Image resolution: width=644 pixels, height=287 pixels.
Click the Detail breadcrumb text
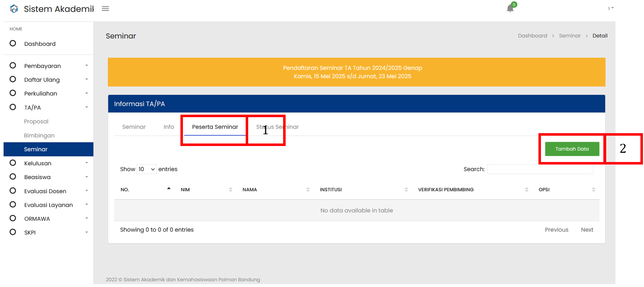pyautogui.click(x=600, y=36)
